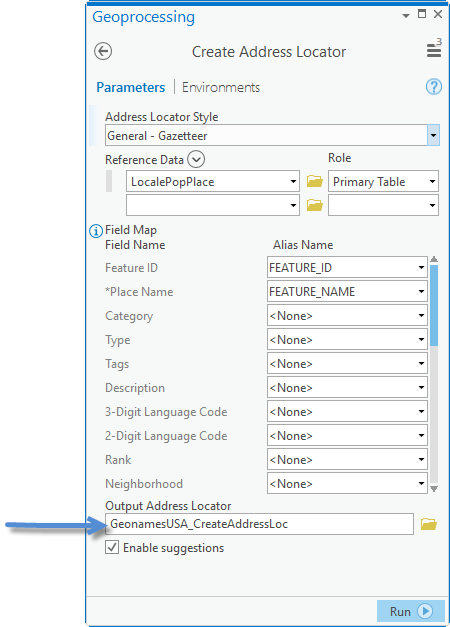Click the Field Map info icon
Screen dimensions: 450x627
(96, 231)
